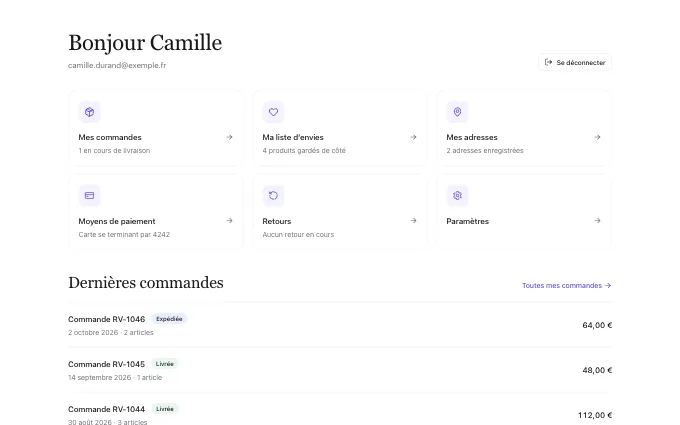Click the date 30 août 2026 · 3 articles
The image size is (680, 425).
108,422
